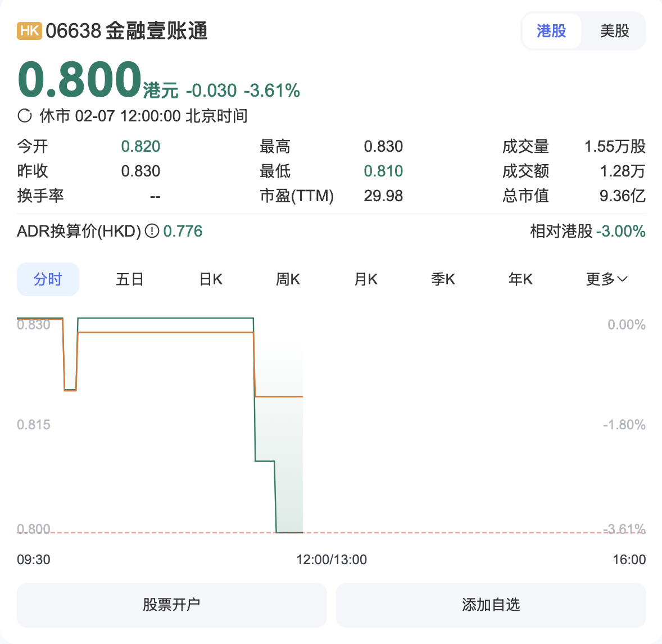Switch to the 美股 market toggle
662x644 pixels.
point(615,31)
